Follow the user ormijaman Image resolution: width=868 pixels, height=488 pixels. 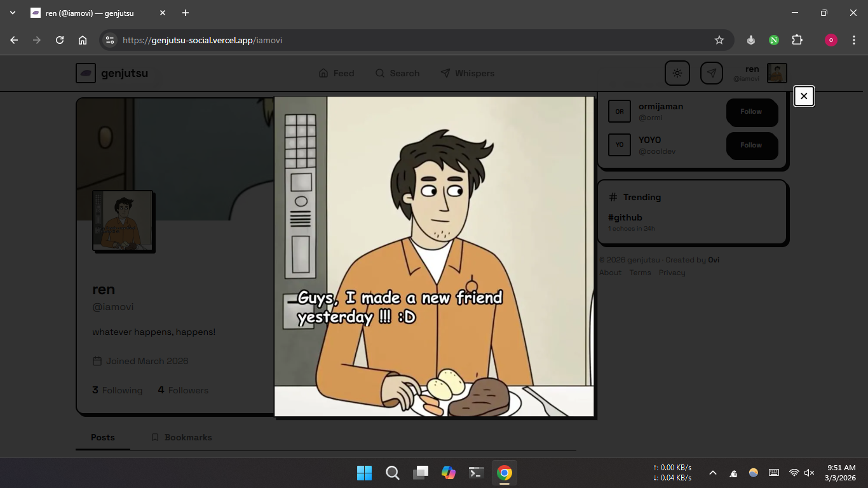752,112
